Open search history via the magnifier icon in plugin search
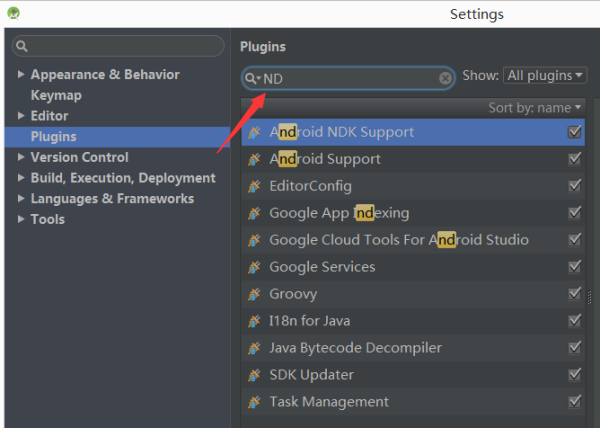 (x=253, y=78)
